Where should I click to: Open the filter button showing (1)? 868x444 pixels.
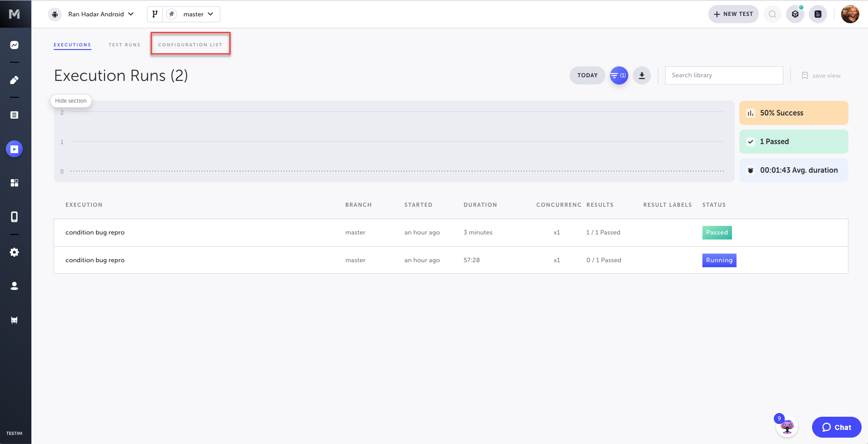[x=619, y=75]
